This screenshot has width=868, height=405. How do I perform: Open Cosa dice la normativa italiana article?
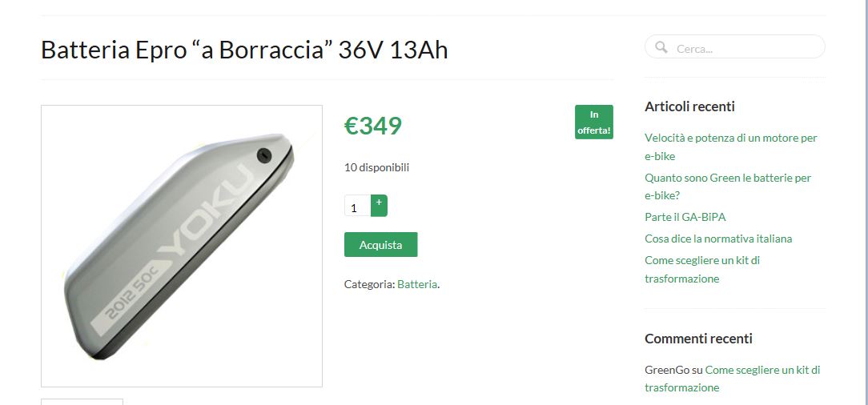(718, 239)
